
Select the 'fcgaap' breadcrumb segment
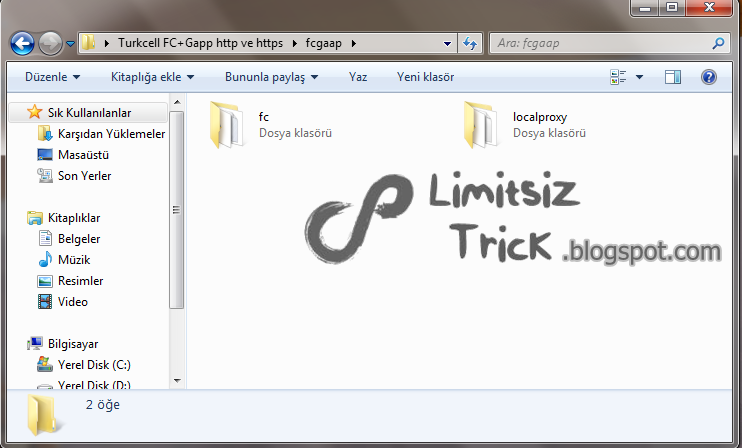pos(324,43)
